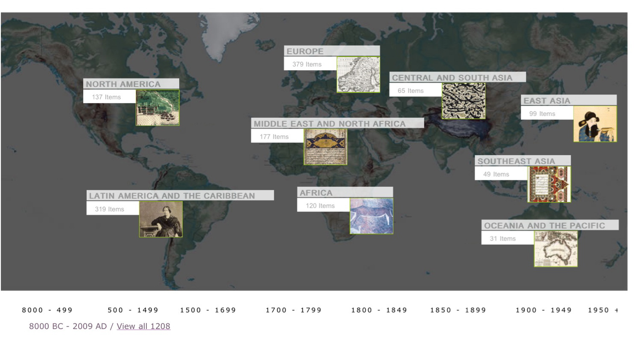Open the Middle East manuscript thumbnail

(x=325, y=147)
